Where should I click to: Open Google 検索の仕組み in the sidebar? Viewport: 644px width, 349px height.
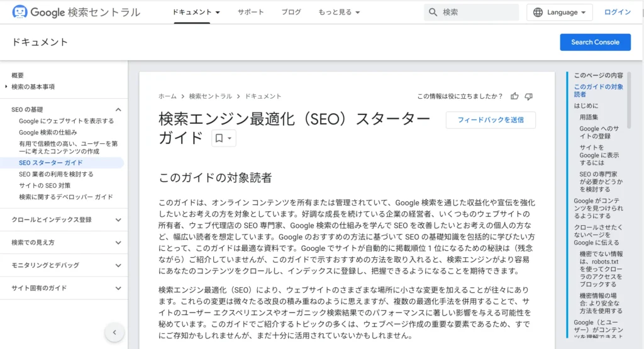(48, 132)
